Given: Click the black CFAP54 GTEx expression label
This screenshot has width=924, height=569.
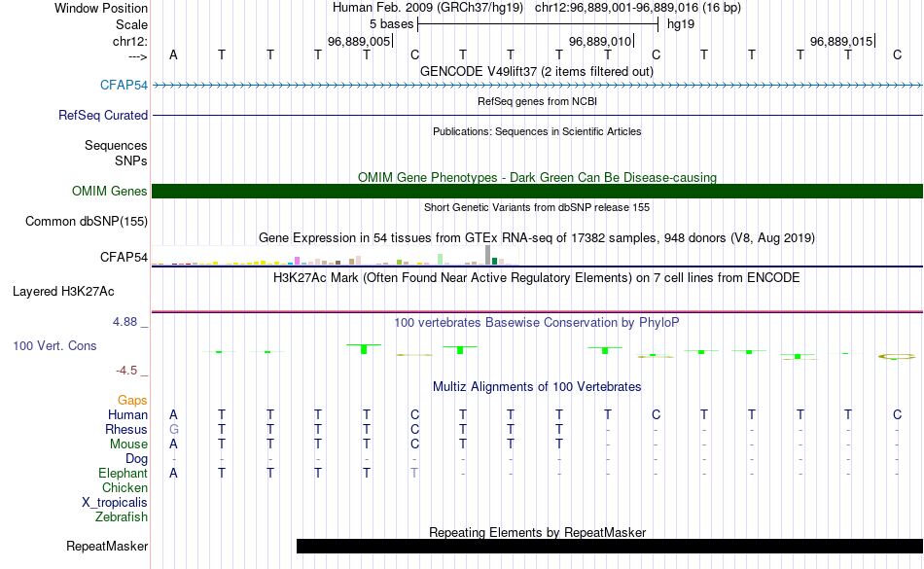Looking at the screenshot, I should pyautogui.click(x=124, y=257).
